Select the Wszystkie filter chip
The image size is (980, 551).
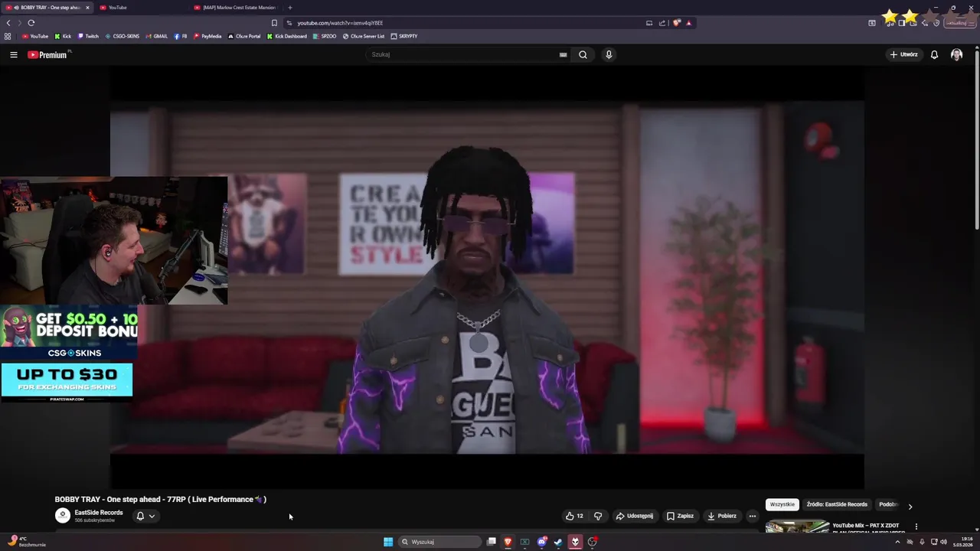tap(782, 504)
